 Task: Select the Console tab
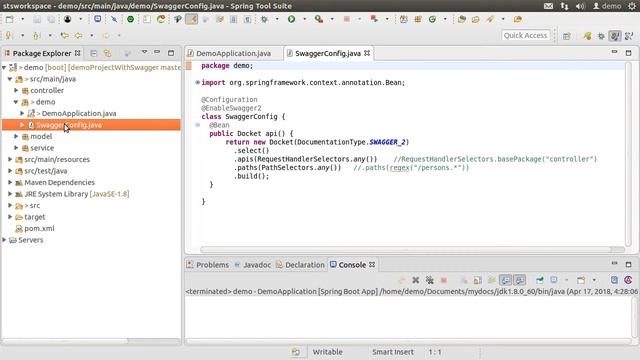[352, 265]
